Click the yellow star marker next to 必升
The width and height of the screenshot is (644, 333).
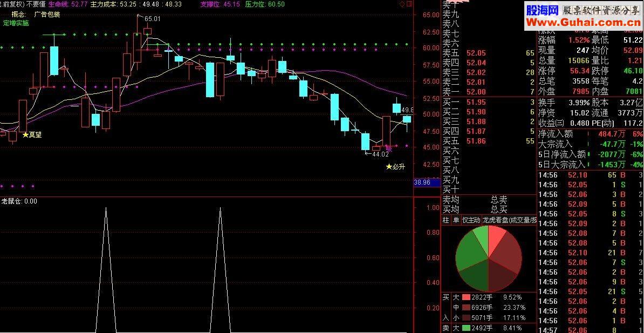[388, 166]
